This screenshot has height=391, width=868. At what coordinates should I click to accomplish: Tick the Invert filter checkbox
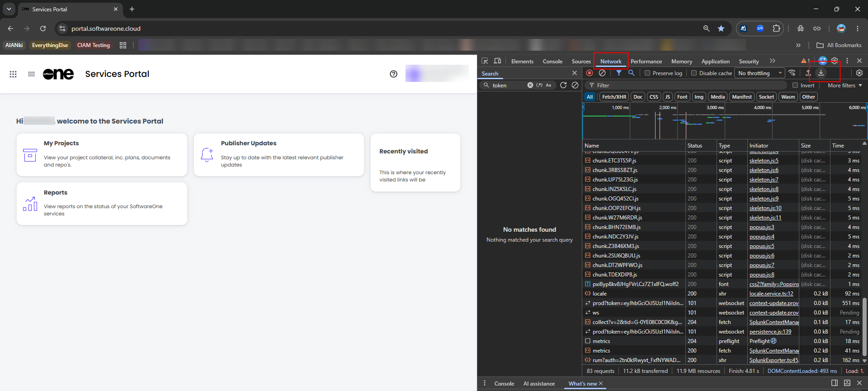795,85
